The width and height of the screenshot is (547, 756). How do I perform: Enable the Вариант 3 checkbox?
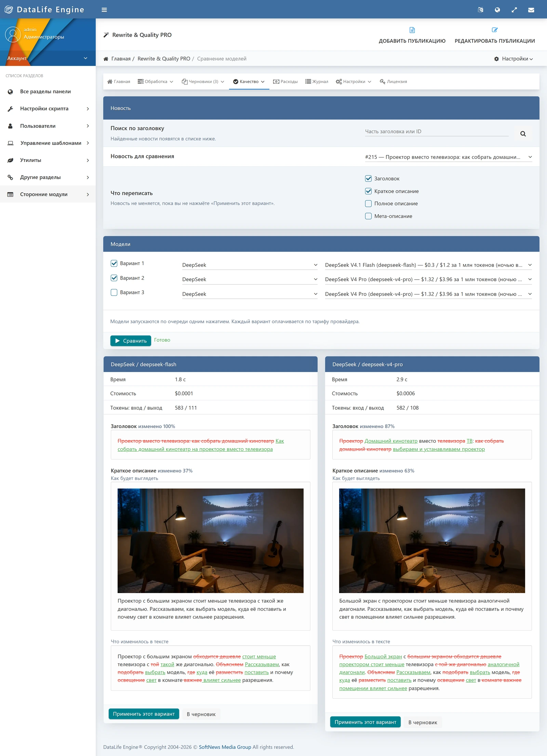[114, 292]
